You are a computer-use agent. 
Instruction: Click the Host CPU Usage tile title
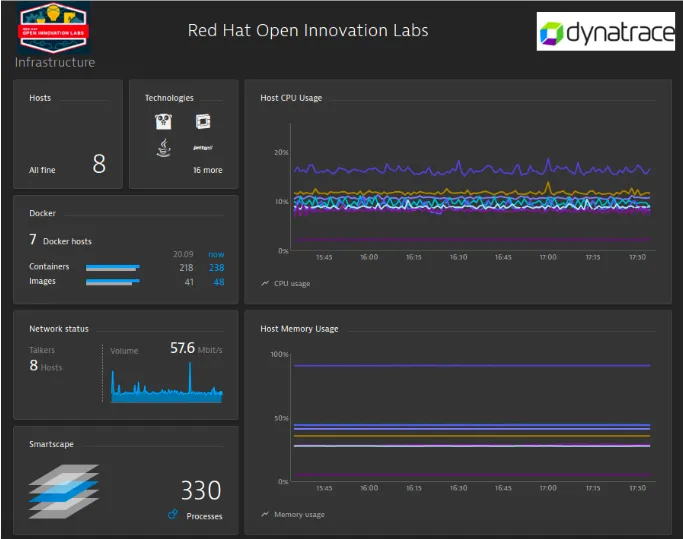(x=291, y=98)
